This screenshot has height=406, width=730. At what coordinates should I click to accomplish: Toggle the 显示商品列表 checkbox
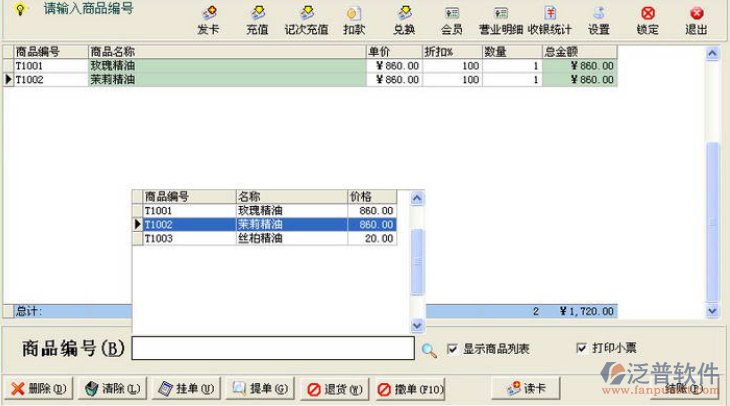click(453, 349)
